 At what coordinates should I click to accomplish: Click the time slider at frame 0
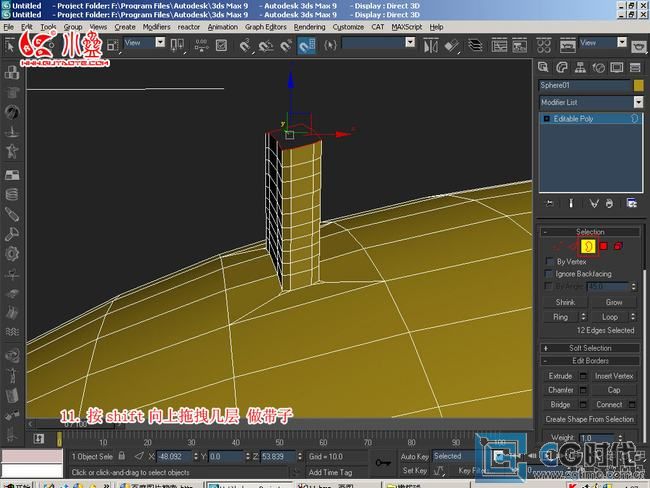pos(59,439)
